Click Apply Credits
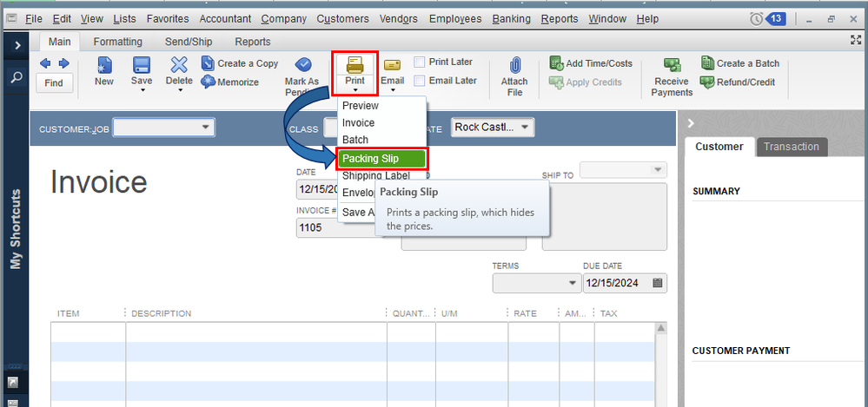Viewport: 868px width, 407px height. click(586, 82)
